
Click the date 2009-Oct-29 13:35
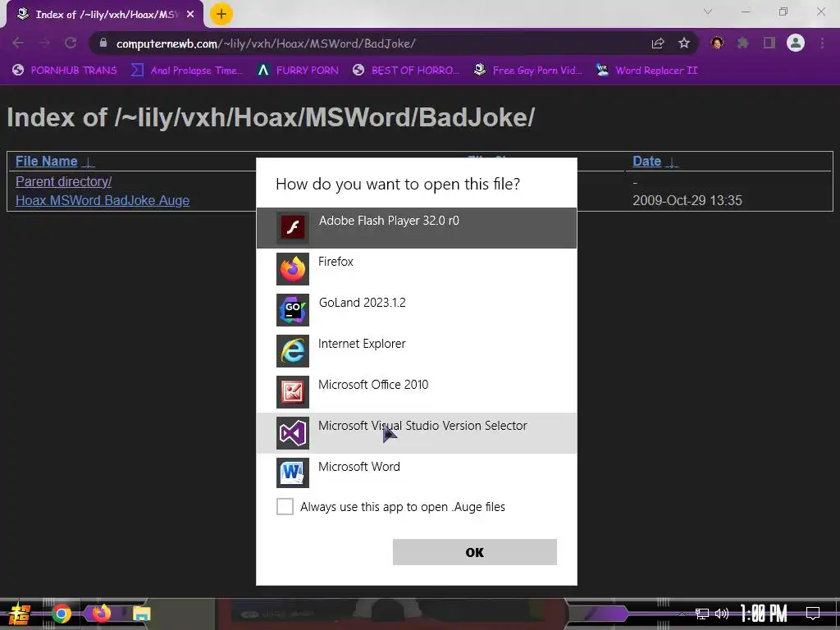pyautogui.click(x=687, y=200)
